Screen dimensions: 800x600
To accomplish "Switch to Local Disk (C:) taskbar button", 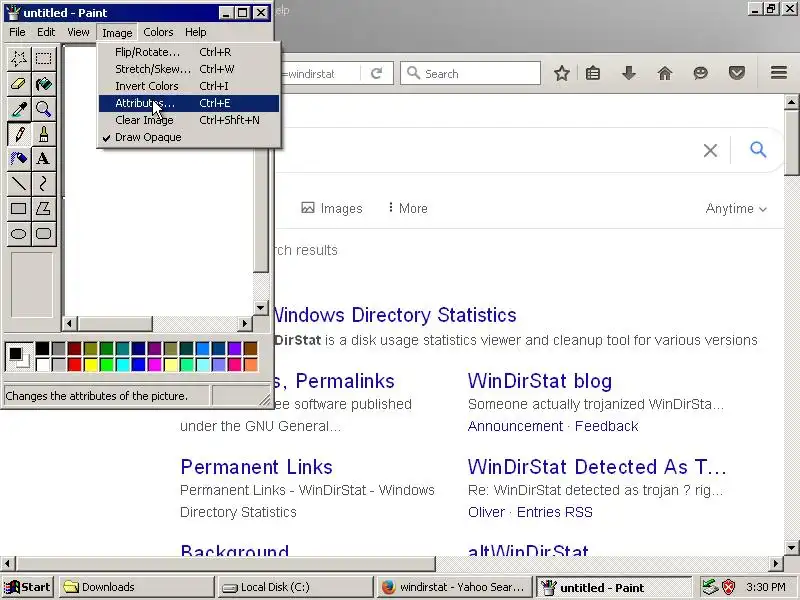I will click(295, 587).
